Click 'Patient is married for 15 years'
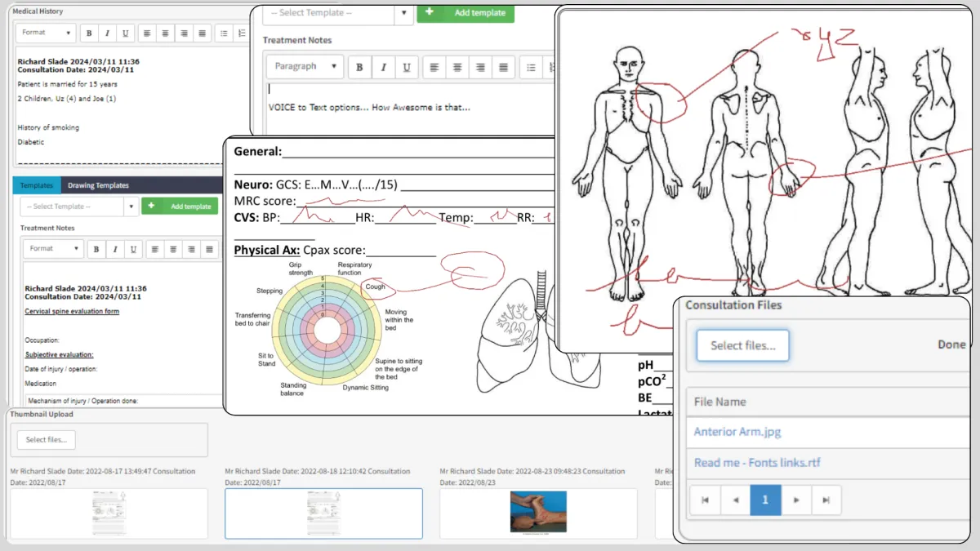This screenshot has height=551, width=980. [x=67, y=84]
